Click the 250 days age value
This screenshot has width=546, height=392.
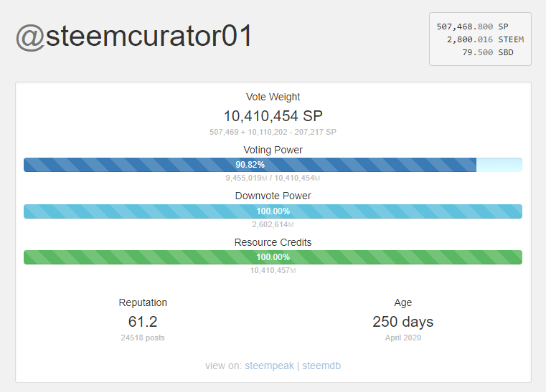click(403, 322)
